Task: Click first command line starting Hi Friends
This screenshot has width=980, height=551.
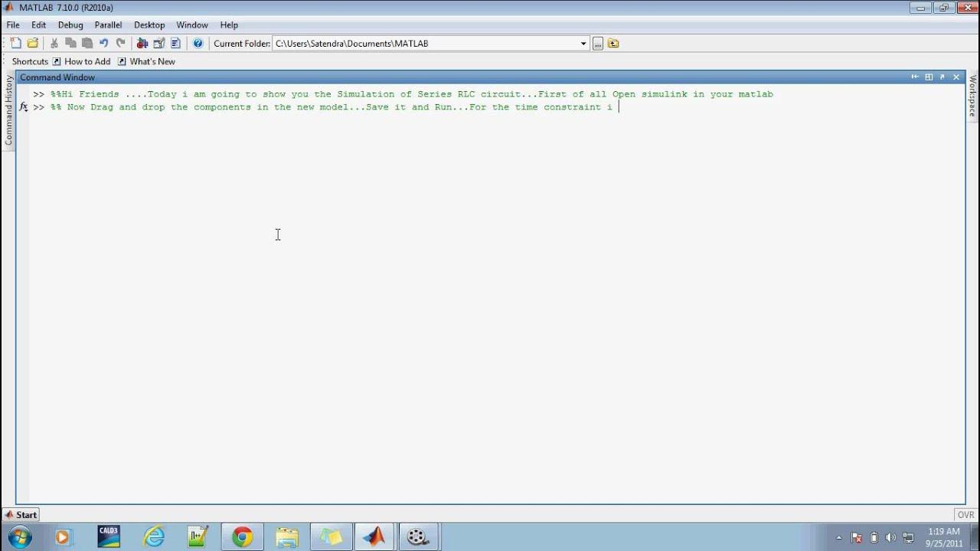Action: pyautogui.click(x=411, y=94)
